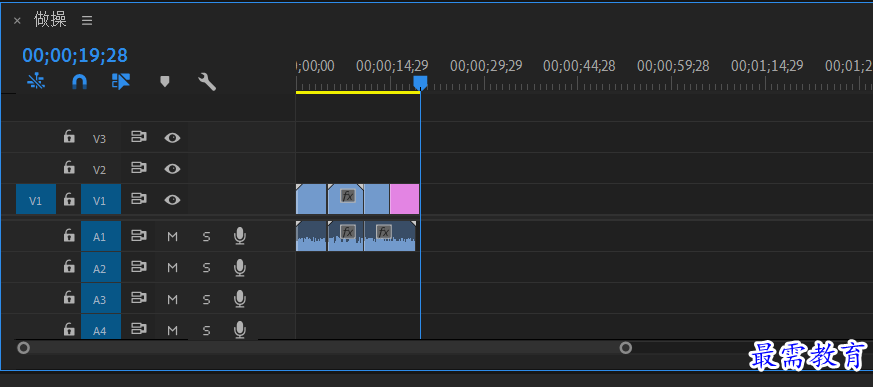Toggle A1 track targeting

click(x=101, y=237)
